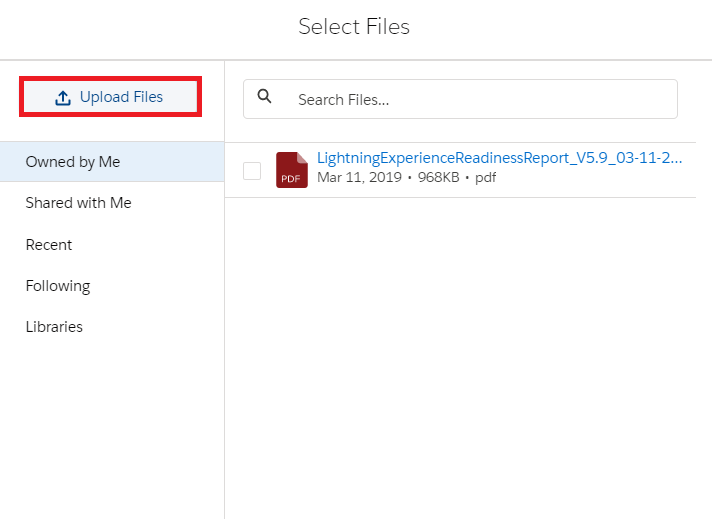Click the Mar 11, 2019 file date
This screenshot has height=519, width=712.
point(359,178)
